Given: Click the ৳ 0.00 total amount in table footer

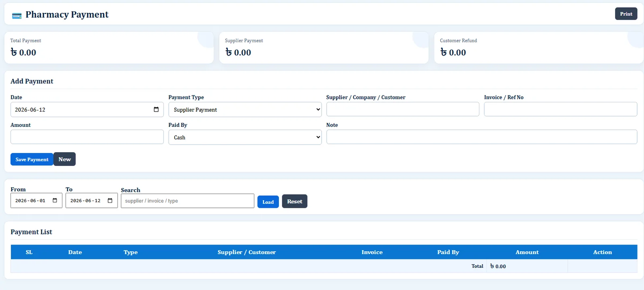Looking at the screenshot, I should [498, 266].
